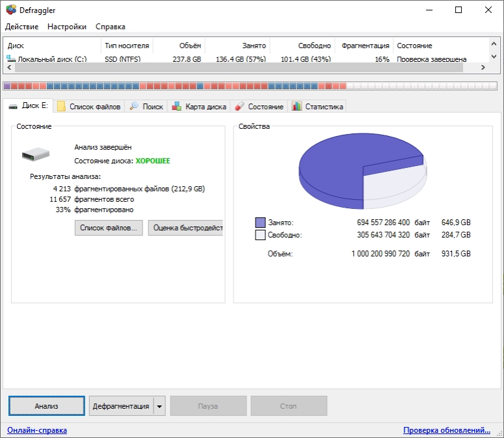Click the folder icon on Список файлов tab

point(61,107)
